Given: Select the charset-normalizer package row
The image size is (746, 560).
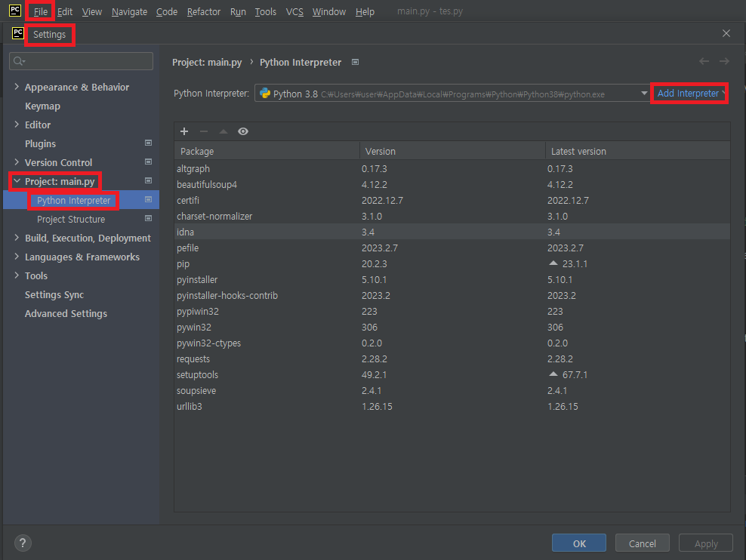Looking at the screenshot, I should click(x=452, y=217).
